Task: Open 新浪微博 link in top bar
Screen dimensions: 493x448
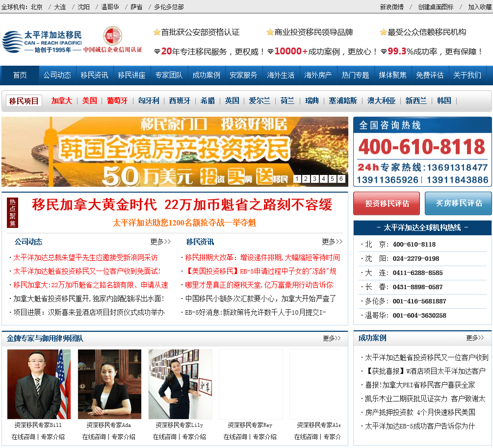Action: pyautogui.click(x=391, y=7)
